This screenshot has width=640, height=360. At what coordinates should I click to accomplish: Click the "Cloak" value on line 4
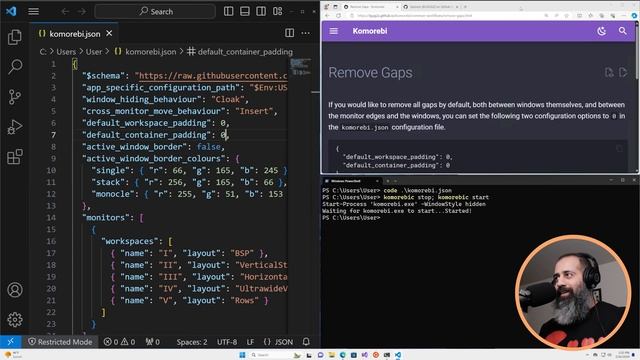tap(228, 99)
